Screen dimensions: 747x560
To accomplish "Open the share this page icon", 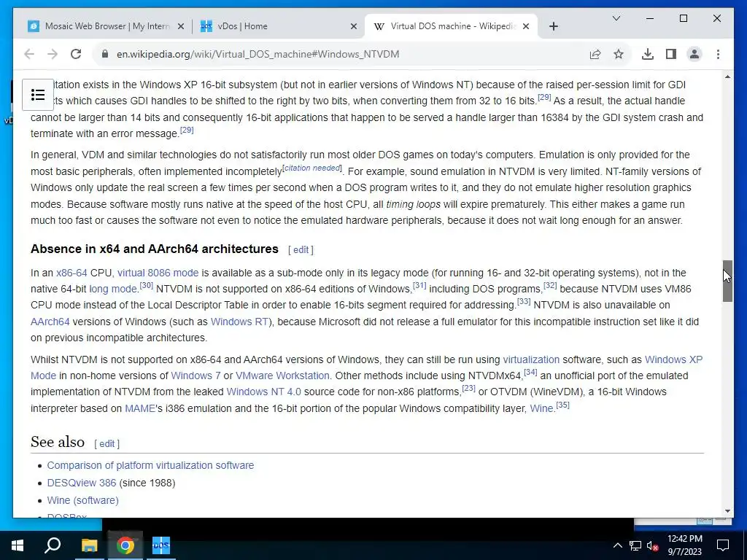I will tap(595, 54).
